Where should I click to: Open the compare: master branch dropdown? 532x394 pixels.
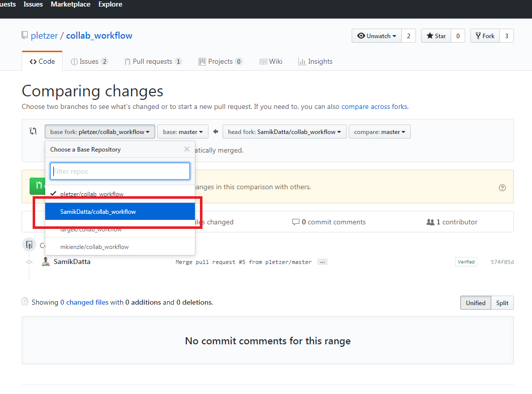coord(379,132)
